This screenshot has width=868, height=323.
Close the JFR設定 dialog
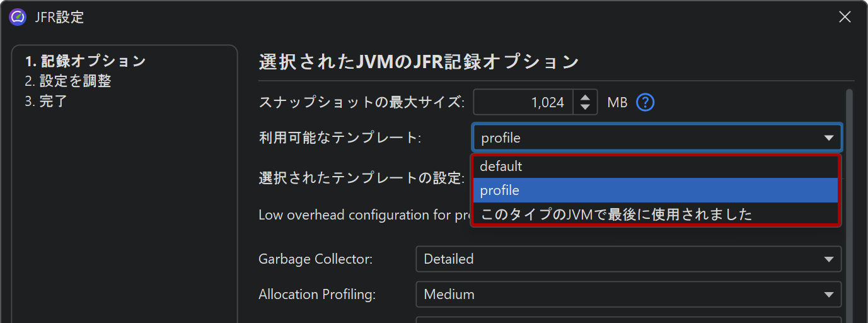coord(845,17)
